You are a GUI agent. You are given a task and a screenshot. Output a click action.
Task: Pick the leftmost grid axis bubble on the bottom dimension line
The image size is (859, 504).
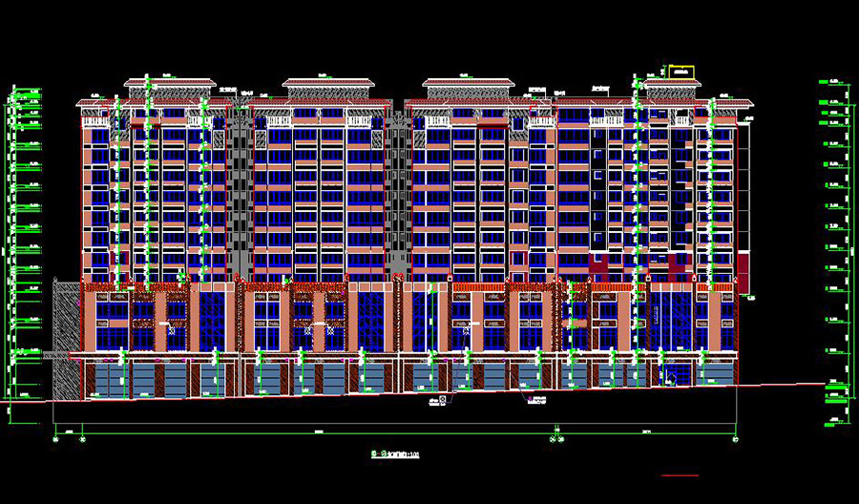(54, 439)
